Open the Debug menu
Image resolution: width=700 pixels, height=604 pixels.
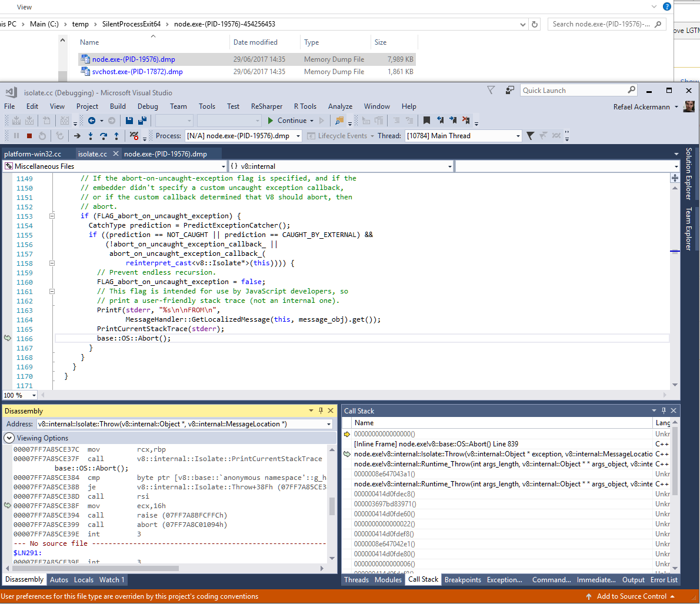[x=148, y=106]
